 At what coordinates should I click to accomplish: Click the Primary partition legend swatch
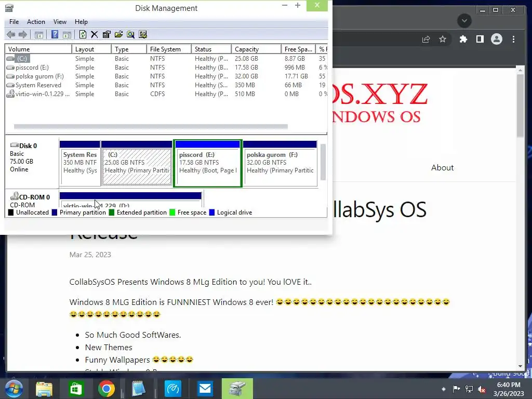(x=55, y=212)
